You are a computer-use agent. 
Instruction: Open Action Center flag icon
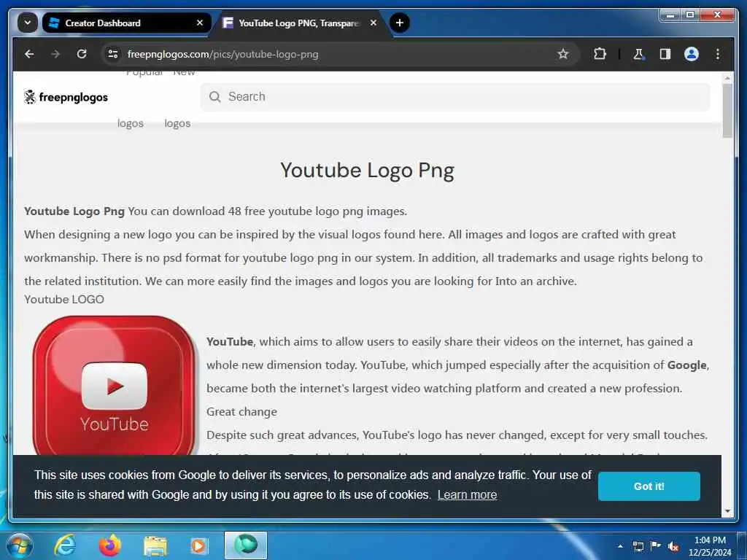(656, 546)
